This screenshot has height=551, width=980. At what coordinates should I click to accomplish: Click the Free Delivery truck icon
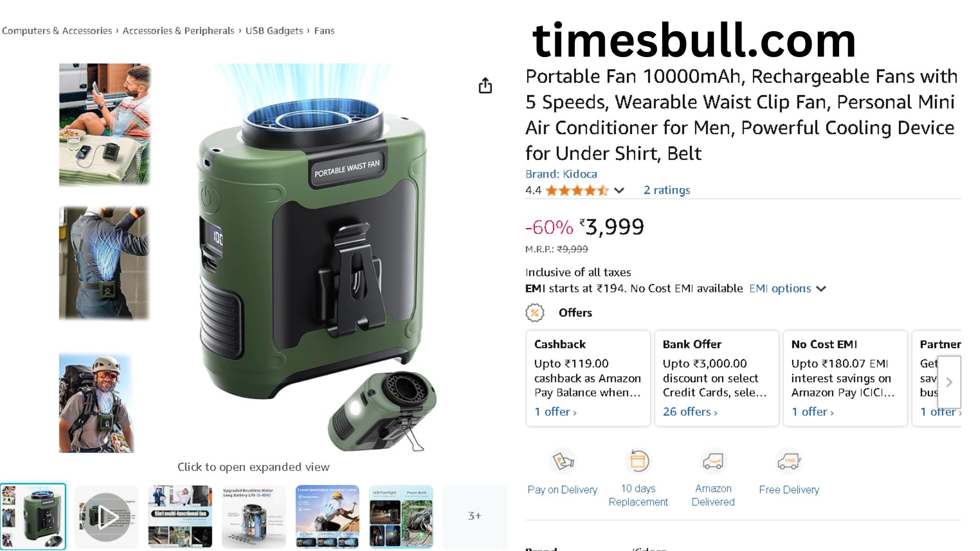click(x=789, y=461)
